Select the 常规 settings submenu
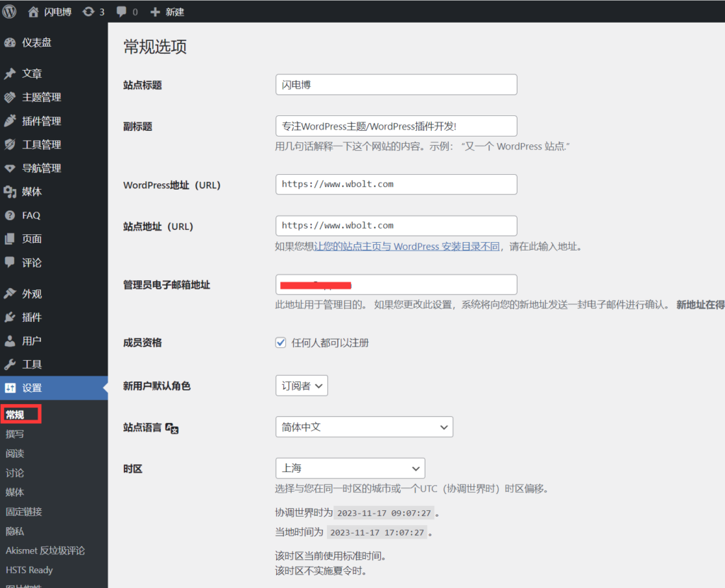The width and height of the screenshot is (725, 588). pos(15,415)
